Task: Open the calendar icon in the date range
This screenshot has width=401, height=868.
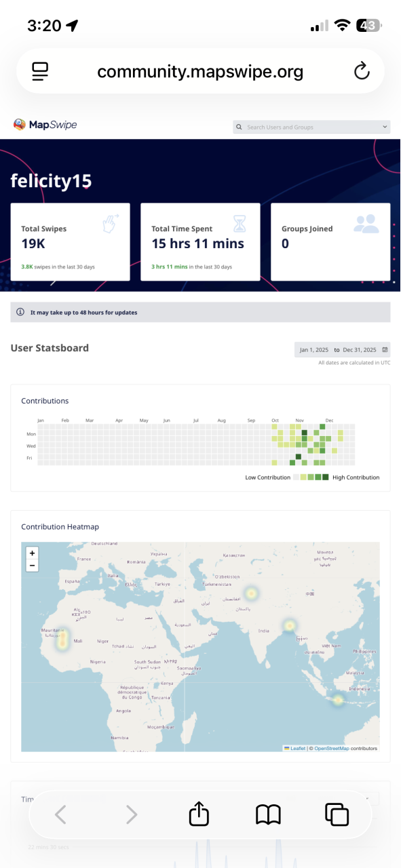Action: pyautogui.click(x=385, y=350)
